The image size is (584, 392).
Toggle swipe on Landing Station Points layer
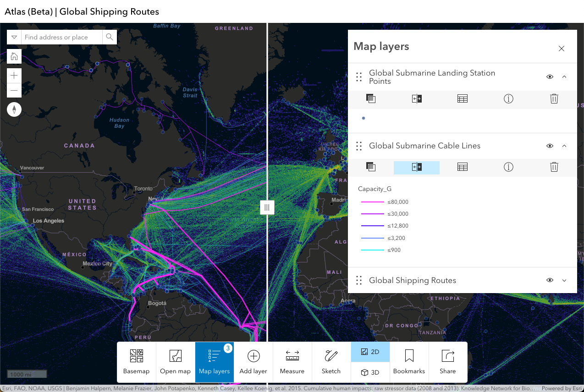416,98
